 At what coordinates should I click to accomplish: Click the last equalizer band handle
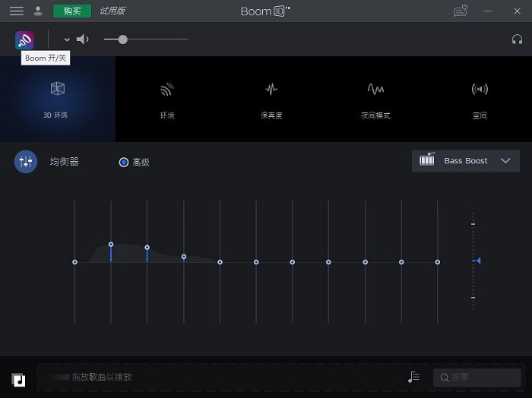[x=438, y=262]
